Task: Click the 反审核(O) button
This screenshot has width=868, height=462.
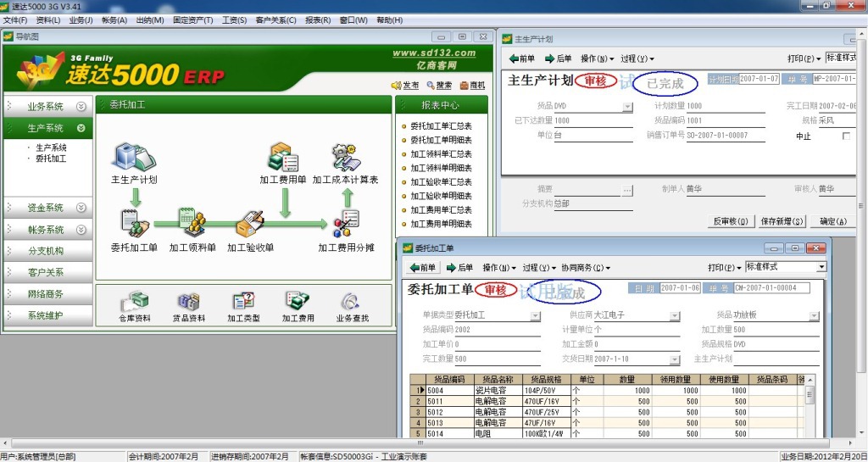Action: coord(731,221)
